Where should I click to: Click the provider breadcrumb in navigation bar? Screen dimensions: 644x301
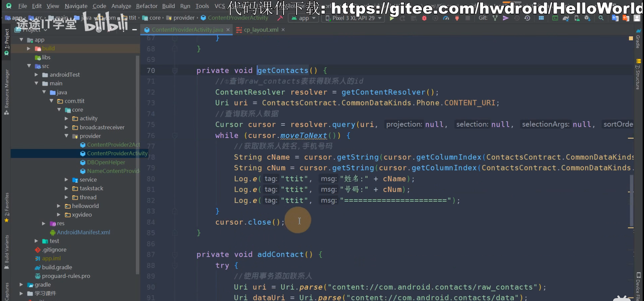(184, 18)
